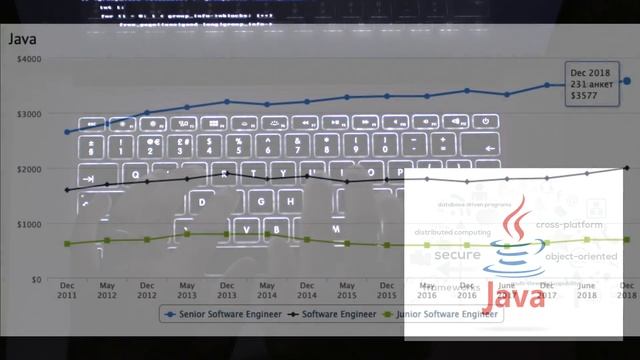Toggle Senior Software Engineer legend series
Screen dimensions: 640x360
(223, 314)
